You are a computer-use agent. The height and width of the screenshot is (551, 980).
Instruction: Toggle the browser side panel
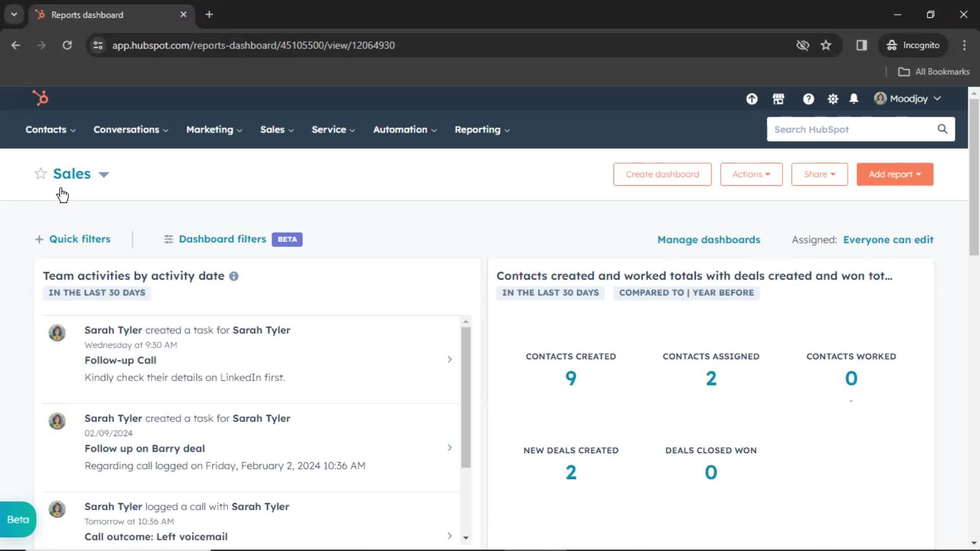862,45
